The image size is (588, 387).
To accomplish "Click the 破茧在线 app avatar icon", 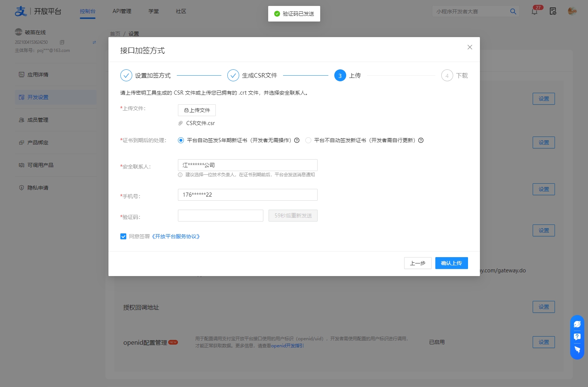I will [x=19, y=32].
